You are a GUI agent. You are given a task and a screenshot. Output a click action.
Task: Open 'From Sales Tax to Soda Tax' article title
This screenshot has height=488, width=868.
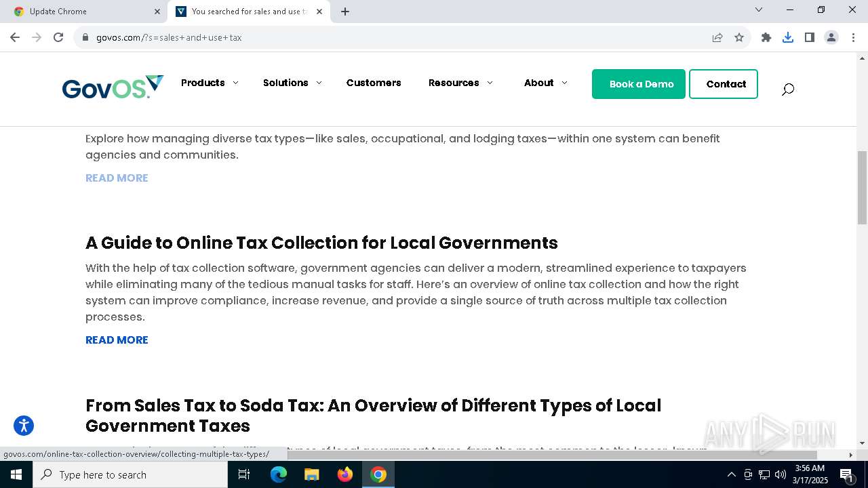[x=373, y=415]
